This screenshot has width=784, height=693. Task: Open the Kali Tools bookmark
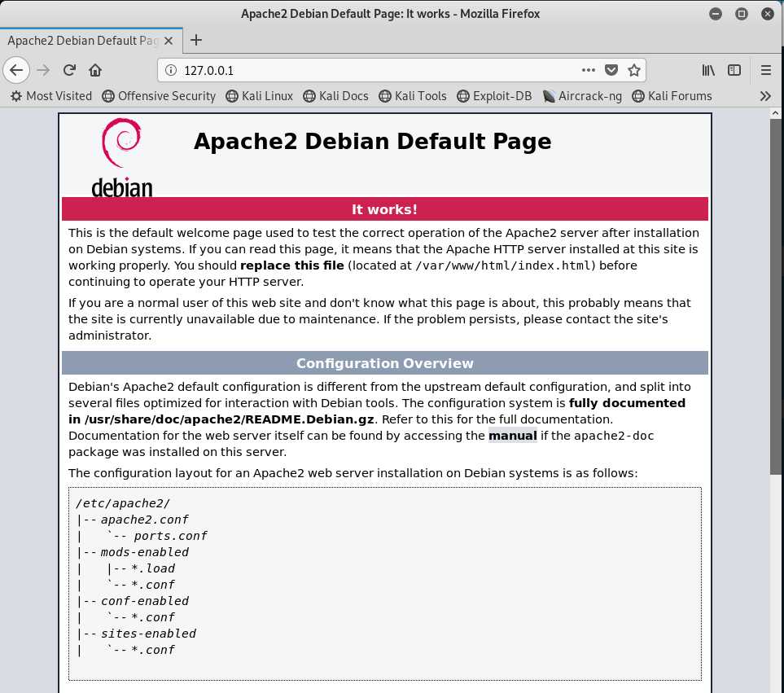(413, 96)
